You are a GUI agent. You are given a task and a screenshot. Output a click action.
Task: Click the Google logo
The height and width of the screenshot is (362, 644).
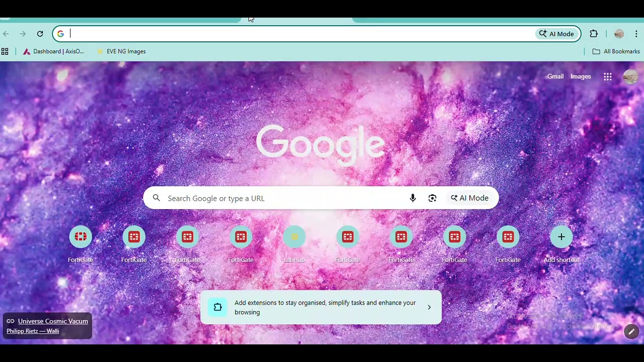[x=320, y=145]
